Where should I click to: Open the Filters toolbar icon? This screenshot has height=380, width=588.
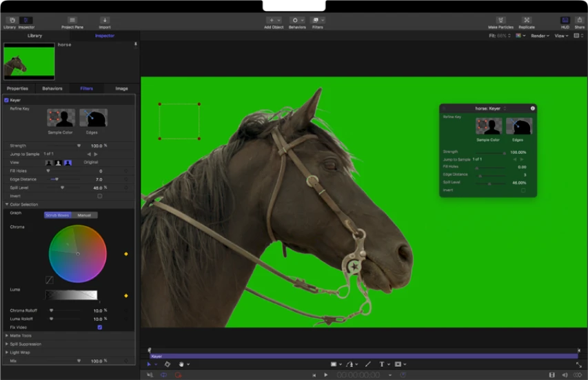pyautogui.click(x=316, y=20)
